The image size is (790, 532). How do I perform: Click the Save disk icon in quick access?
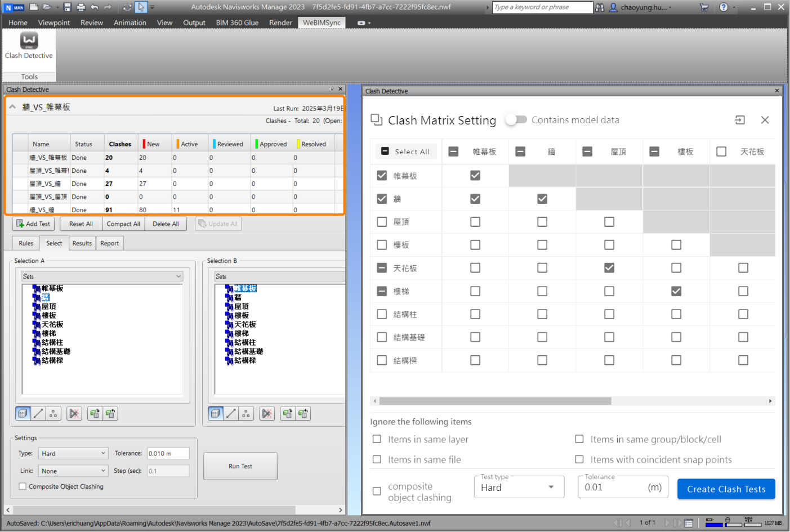[68, 7]
